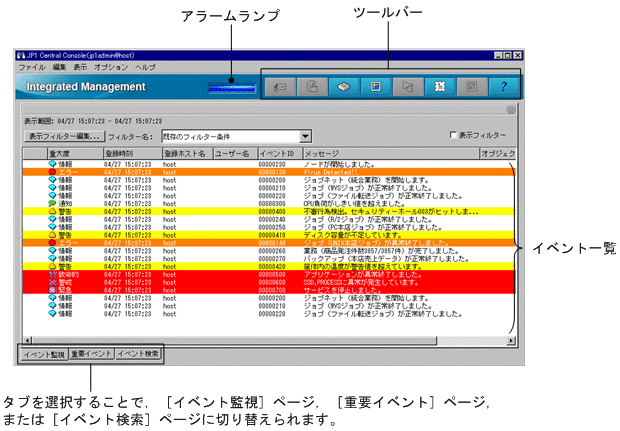The image size is (620, 431).
Task: Click event ID 00000250 cell
Action: [272, 227]
